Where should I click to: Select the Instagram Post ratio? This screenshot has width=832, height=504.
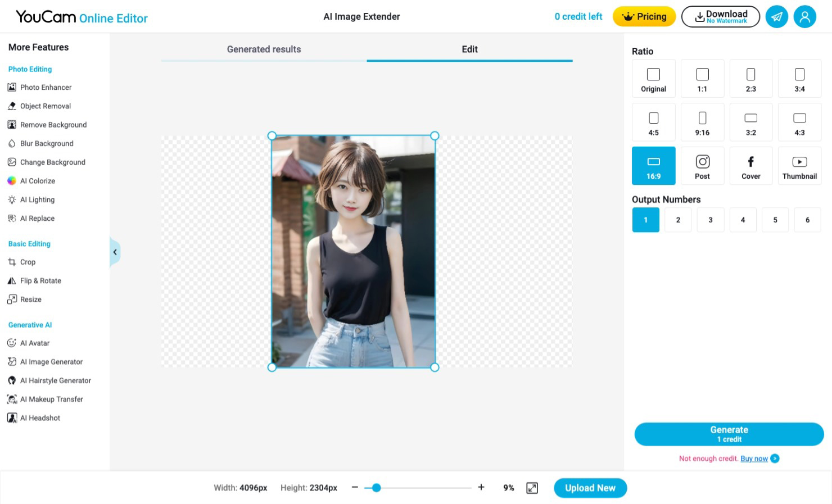pyautogui.click(x=702, y=166)
